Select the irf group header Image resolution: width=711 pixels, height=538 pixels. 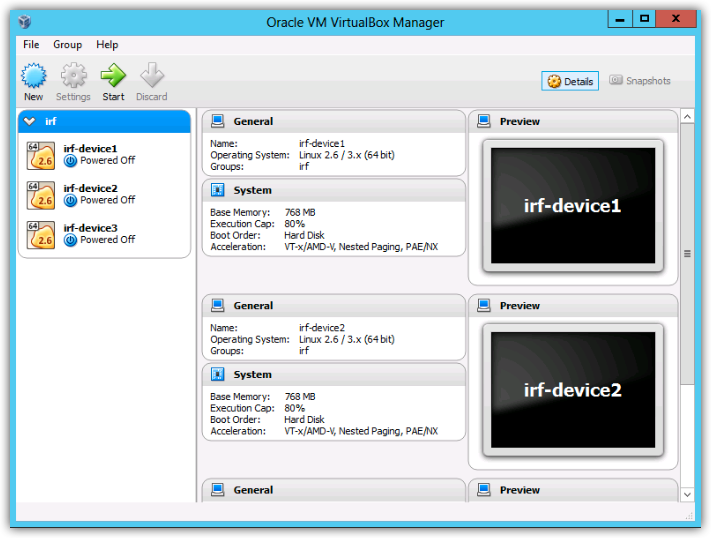104,121
